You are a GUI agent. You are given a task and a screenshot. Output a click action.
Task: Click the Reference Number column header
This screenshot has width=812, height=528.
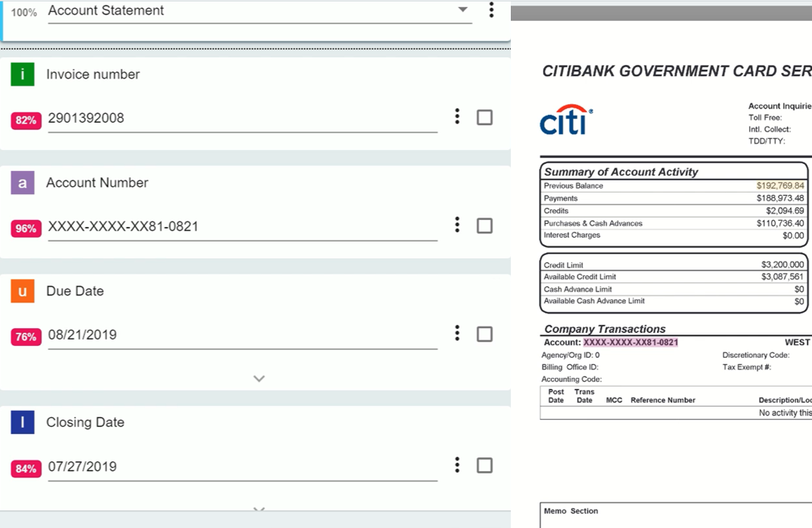click(663, 400)
